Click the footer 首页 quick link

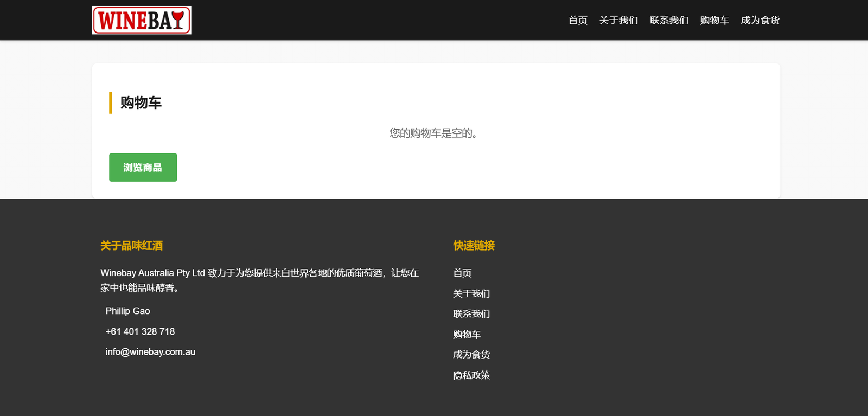[462, 273]
